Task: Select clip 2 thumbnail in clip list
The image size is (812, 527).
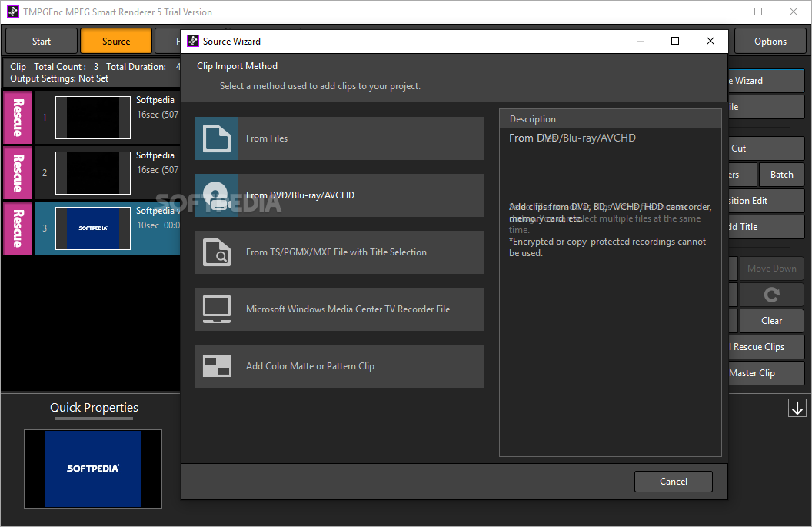Action: point(93,173)
